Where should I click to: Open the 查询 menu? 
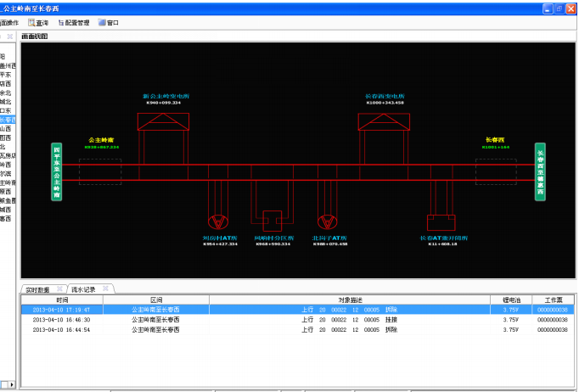tap(38, 23)
